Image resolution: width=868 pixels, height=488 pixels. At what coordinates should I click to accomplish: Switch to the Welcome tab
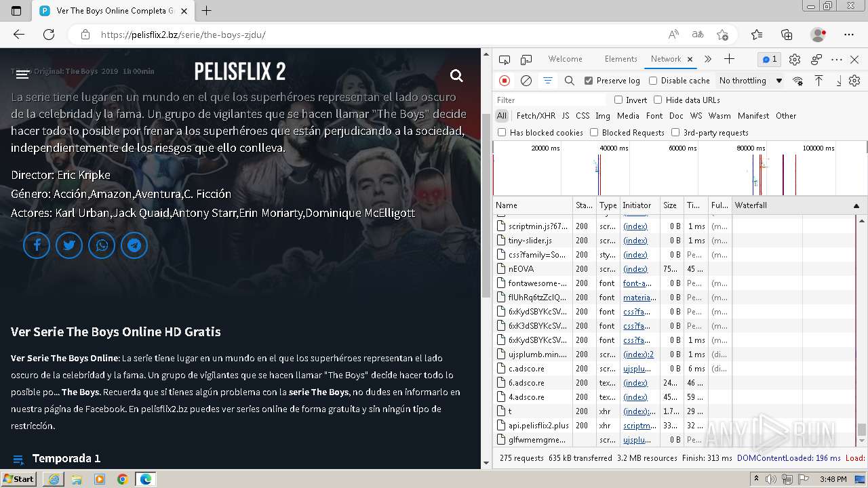(x=566, y=59)
